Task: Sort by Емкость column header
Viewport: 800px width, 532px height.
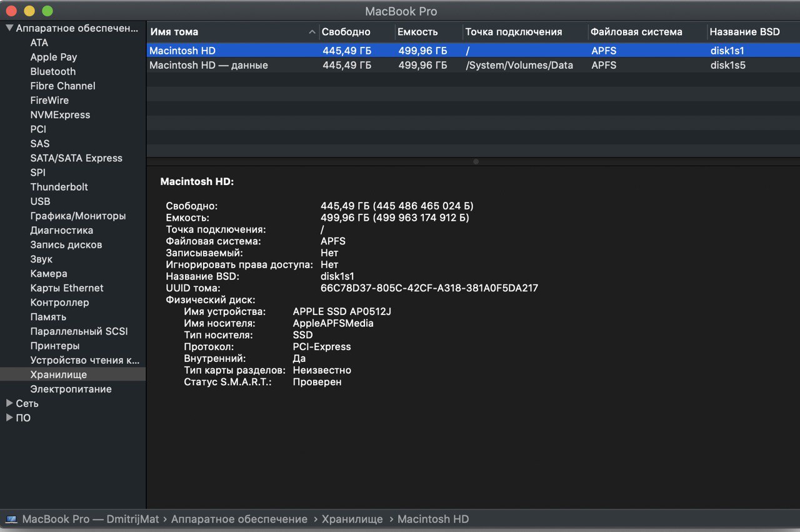Action: tap(428, 32)
